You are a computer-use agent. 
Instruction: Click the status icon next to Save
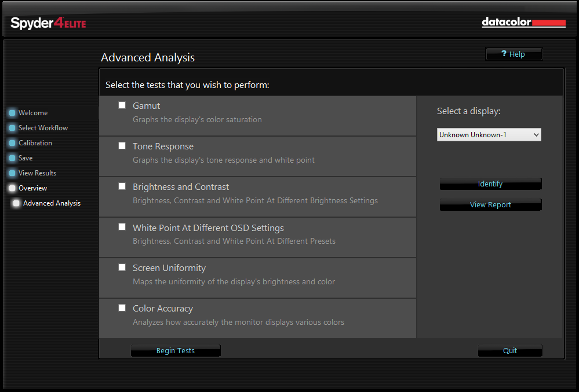click(13, 157)
